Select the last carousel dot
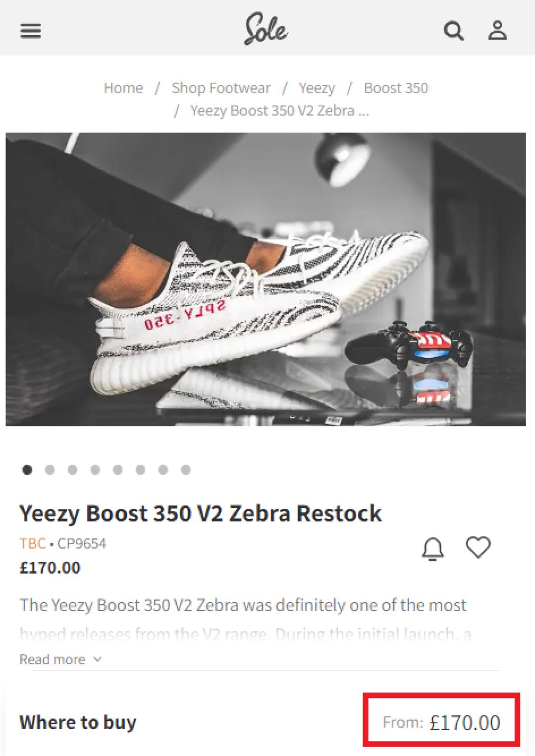Viewport: 535px width, 756px height. pos(186,470)
